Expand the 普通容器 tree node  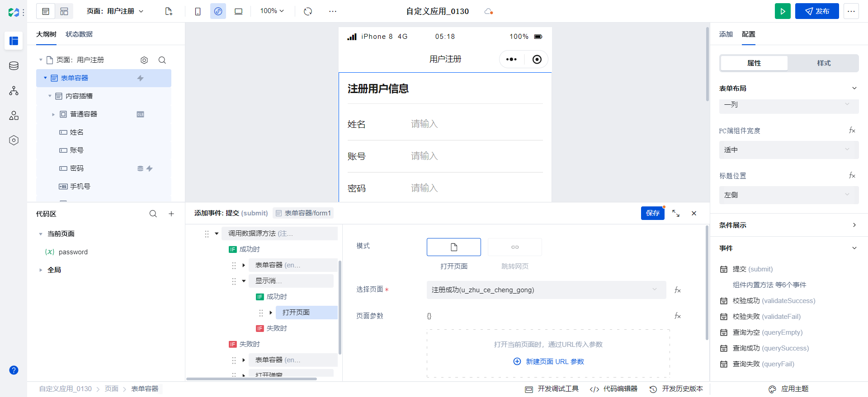(53, 114)
